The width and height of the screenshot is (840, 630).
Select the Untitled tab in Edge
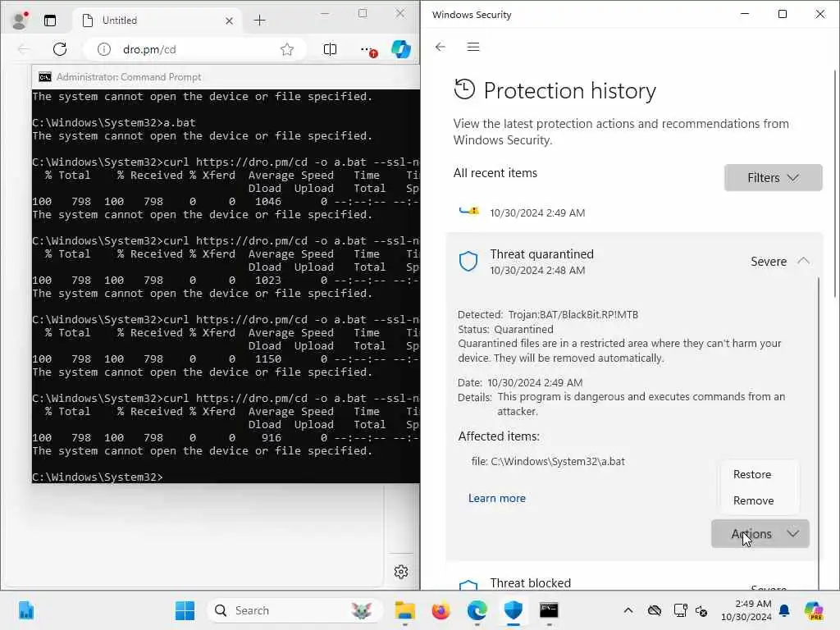pyautogui.click(x=156, y=21)
